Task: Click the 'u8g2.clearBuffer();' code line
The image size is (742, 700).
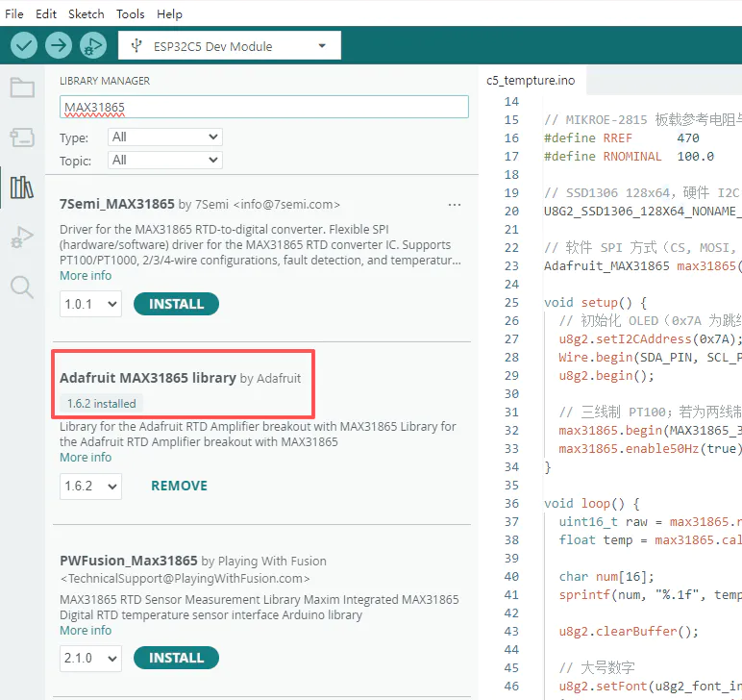Action: (x=629, y=631)
